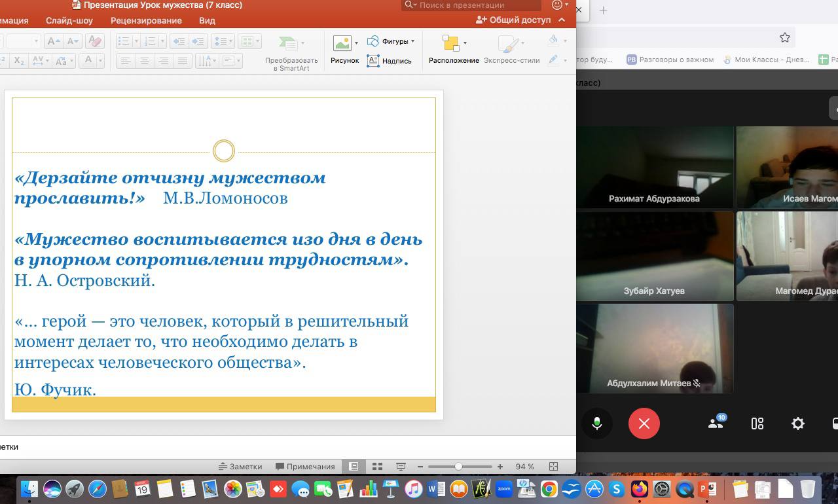This screenshot has height=504, width=838.
Task: Switch to slide sorter view
Action: 377,467
